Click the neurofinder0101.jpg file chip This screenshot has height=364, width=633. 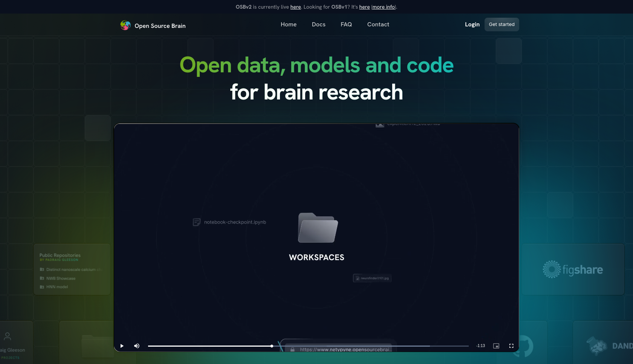[x=372, y=278]
